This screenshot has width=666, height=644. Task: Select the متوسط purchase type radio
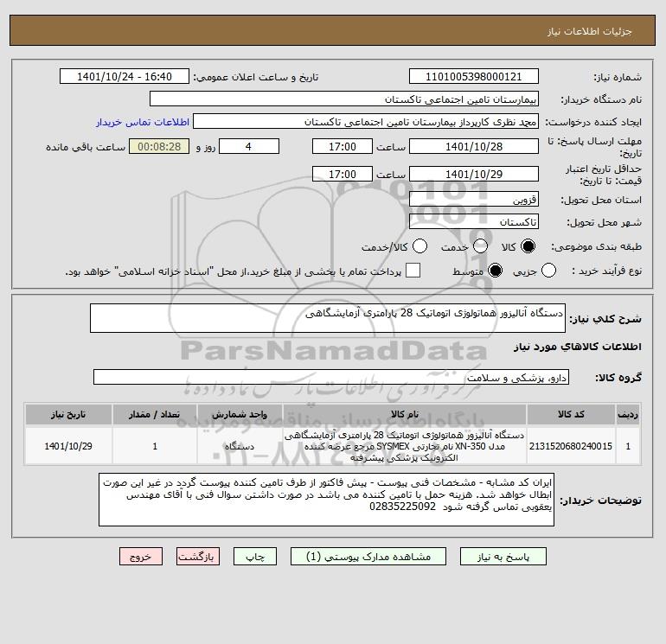496,271
